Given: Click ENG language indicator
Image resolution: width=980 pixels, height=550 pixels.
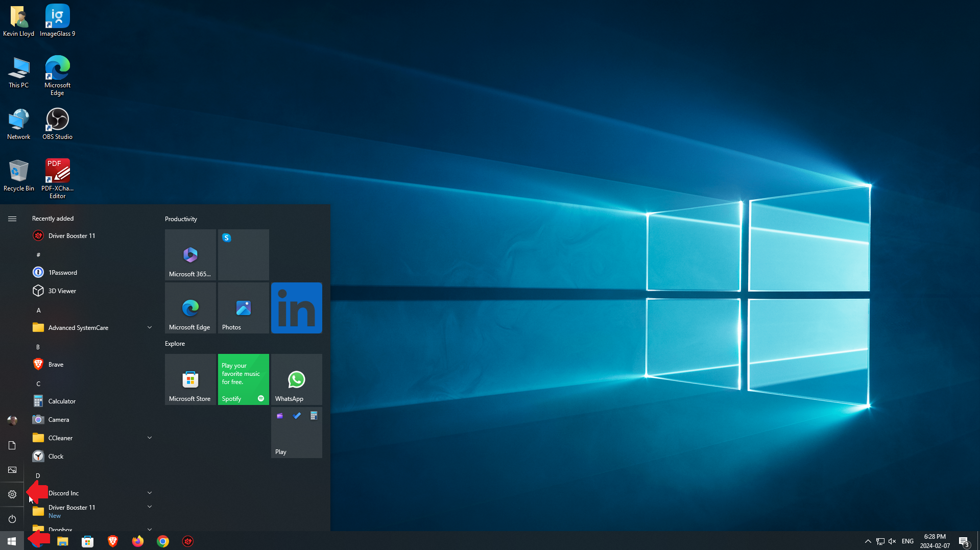Looking at the screenshot, I should click(907, 541).
